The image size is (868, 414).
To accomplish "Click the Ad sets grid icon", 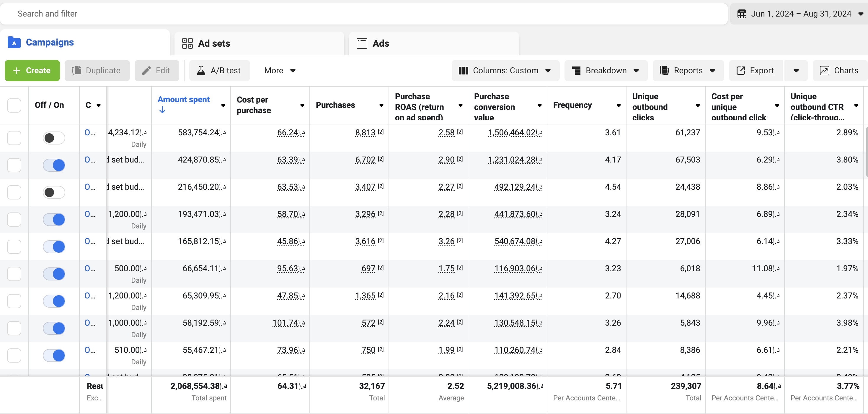I will [x=187, y=43].
